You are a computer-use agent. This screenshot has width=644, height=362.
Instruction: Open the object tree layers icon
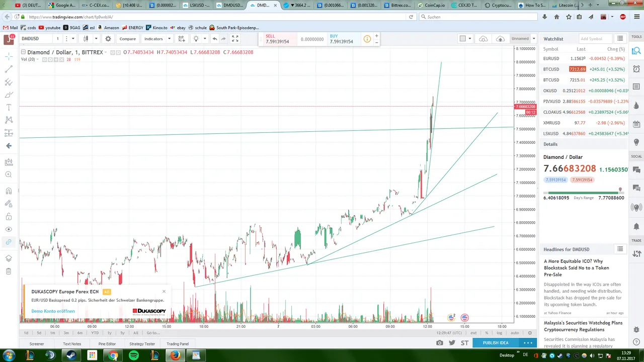[9, 258]
